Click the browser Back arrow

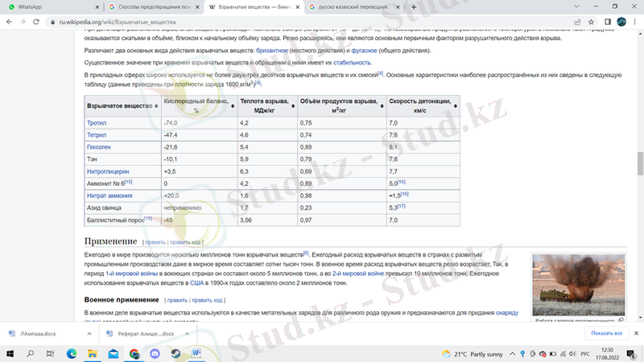pyautogui.click(x=9, y=23)
